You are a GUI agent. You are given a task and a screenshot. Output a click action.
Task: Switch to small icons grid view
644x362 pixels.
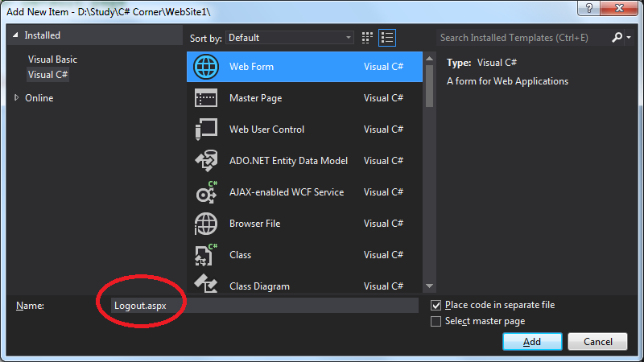pyautogui.click(x=369, y=38)
